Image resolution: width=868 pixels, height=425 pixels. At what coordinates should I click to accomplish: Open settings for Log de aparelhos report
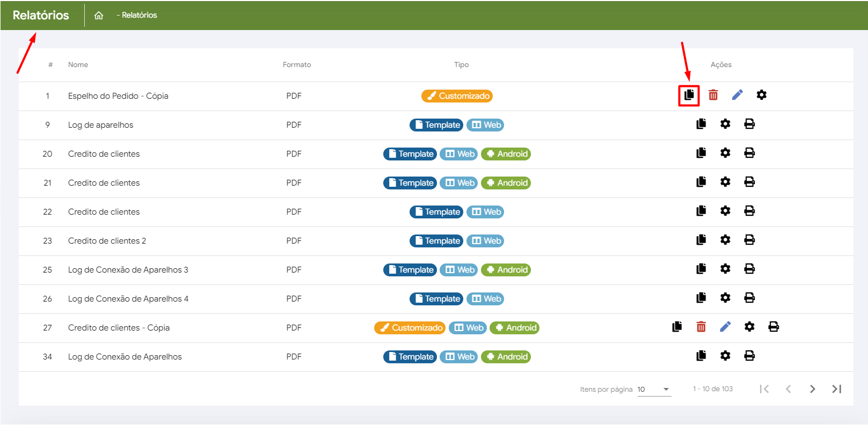(725, 124)
